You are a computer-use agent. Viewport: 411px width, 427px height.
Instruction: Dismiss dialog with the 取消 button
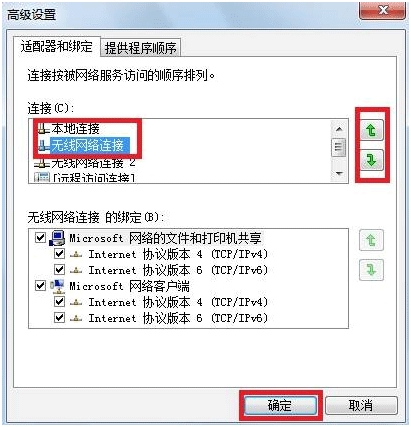tap(361, 405)
